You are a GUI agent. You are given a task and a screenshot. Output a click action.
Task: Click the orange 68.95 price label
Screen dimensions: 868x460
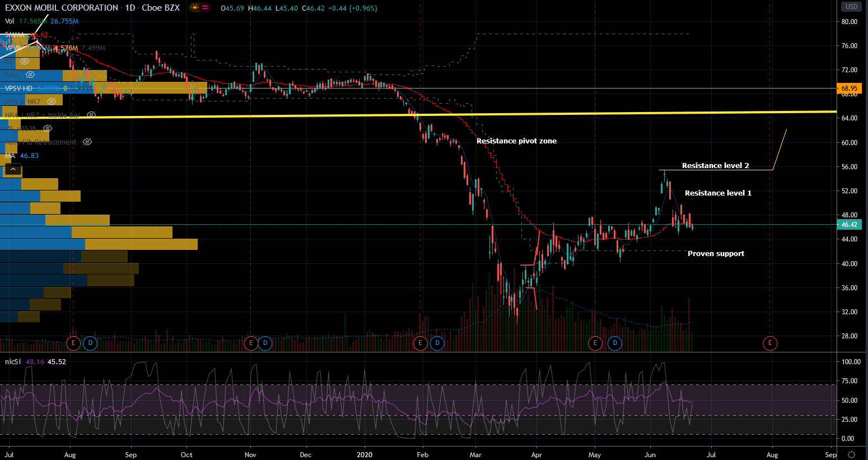(849, 89)
